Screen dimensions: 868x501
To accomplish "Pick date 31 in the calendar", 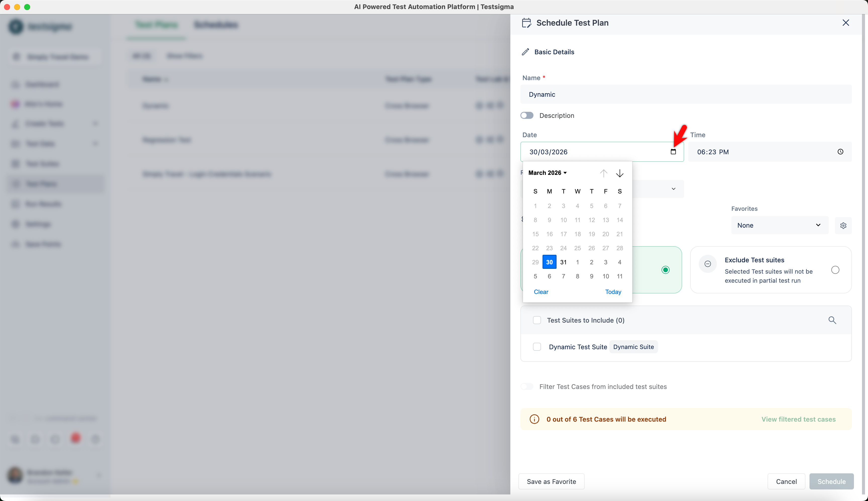I will pos(563,262).
